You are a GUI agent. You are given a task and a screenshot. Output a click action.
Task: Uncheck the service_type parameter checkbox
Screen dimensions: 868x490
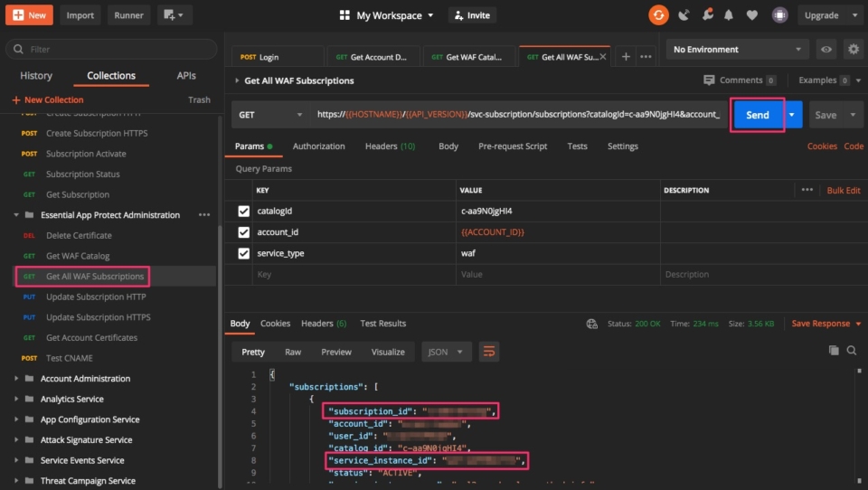[x=243, y=253]
